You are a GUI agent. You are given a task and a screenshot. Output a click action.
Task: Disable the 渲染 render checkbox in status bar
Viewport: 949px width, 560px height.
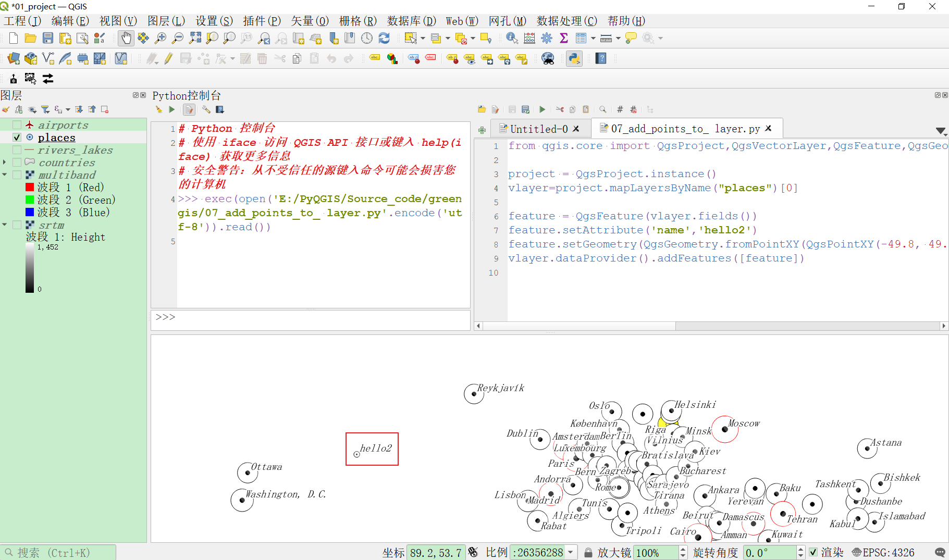814,552
